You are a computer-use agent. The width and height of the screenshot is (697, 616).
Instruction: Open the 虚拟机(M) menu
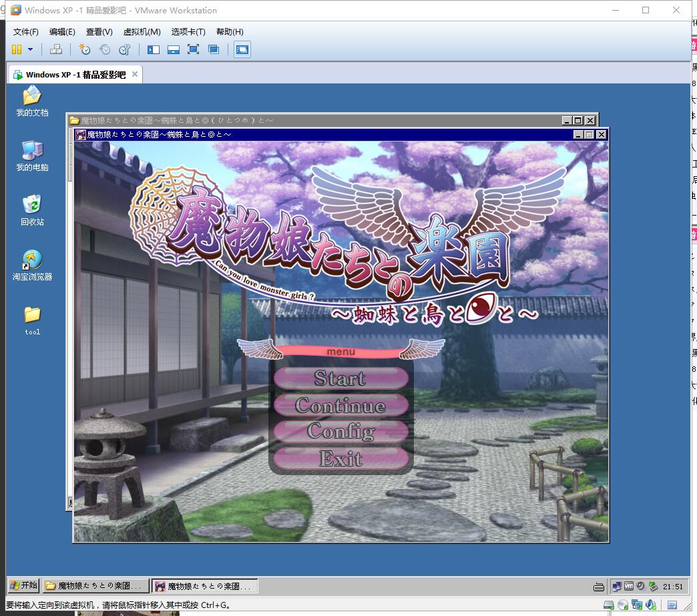[142, 32]
